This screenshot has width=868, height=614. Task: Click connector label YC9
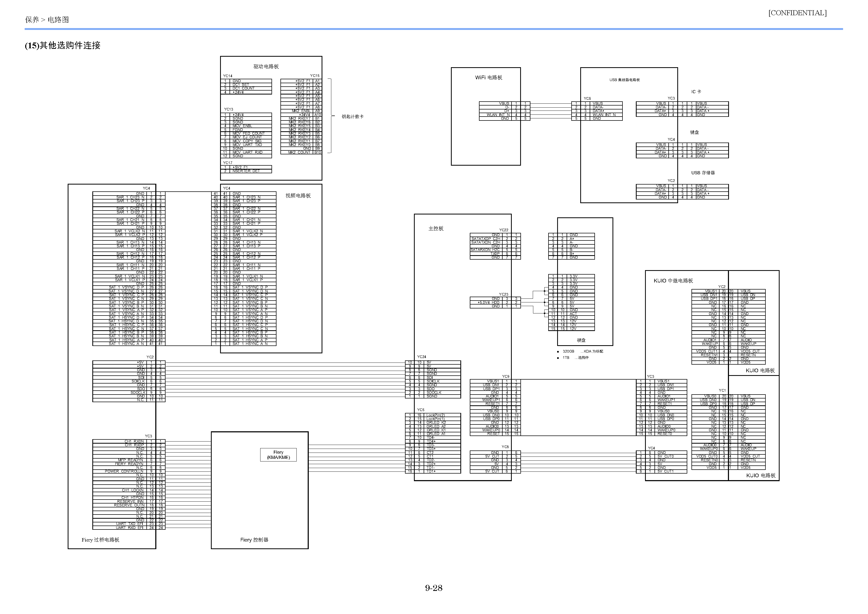point(505,376)
